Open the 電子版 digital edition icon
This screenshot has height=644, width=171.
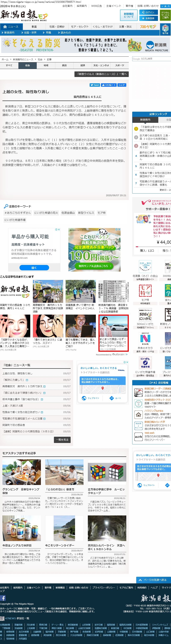[165, 29]
